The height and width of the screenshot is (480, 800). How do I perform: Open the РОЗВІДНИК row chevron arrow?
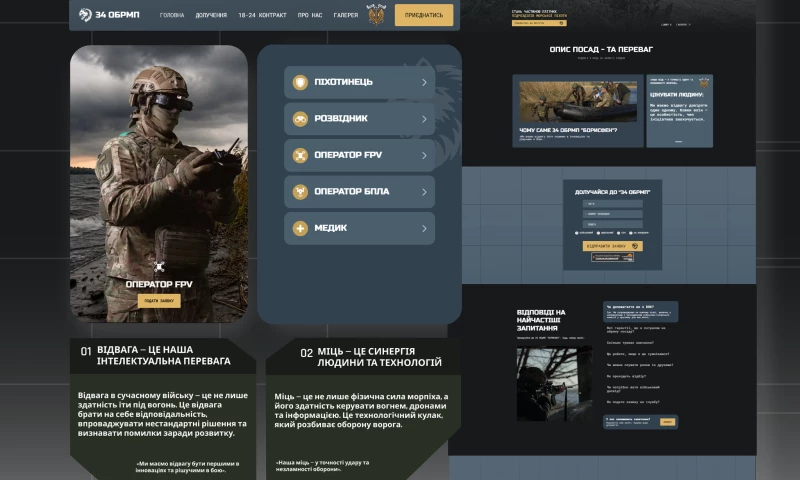424,119
